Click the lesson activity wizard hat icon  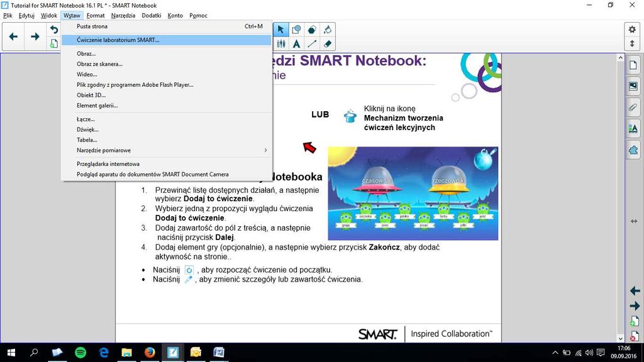click(350, 116)
